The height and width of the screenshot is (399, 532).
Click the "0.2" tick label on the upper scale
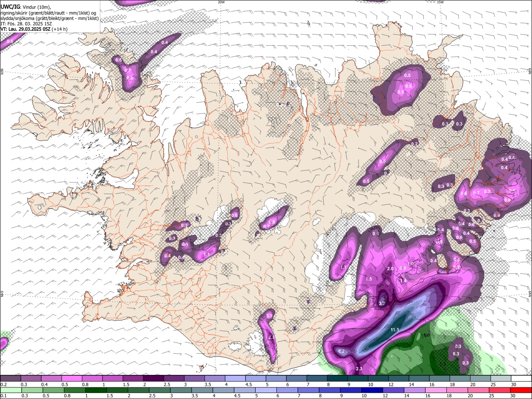[3, 384]
